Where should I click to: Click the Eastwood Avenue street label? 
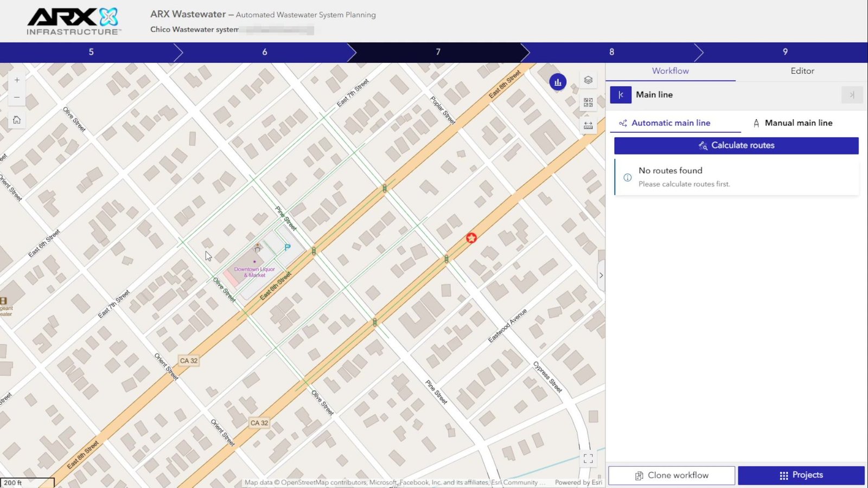tap(507, 326)
